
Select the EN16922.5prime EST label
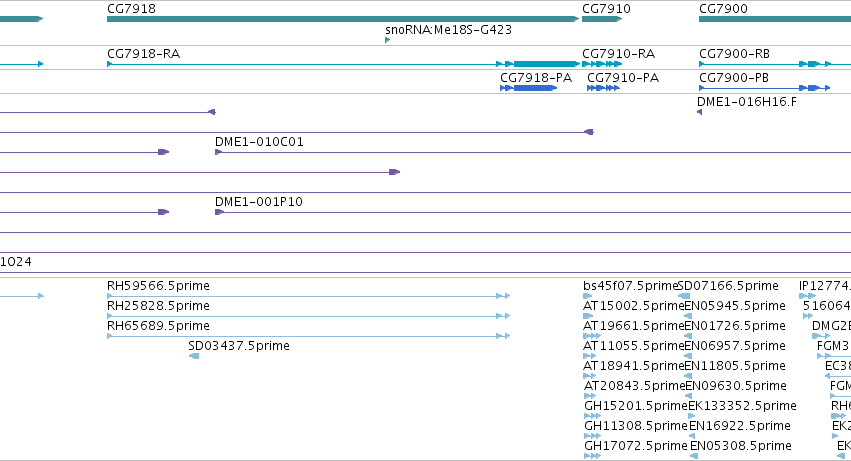pos(740,426)
